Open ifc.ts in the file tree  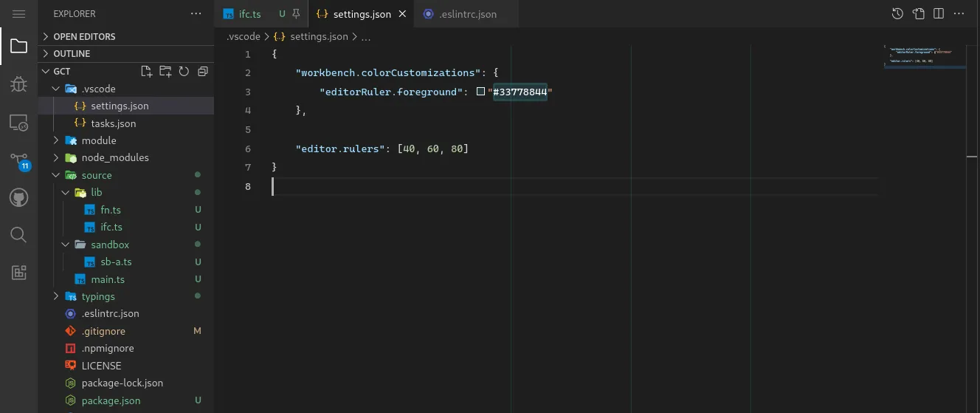(126, 227)
